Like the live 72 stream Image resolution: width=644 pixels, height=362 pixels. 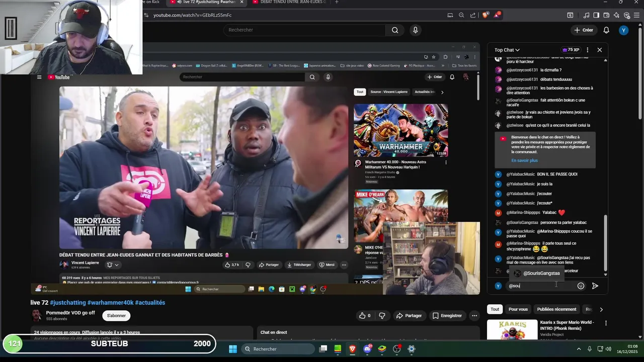pyautogui.click(x=365, y=316)
